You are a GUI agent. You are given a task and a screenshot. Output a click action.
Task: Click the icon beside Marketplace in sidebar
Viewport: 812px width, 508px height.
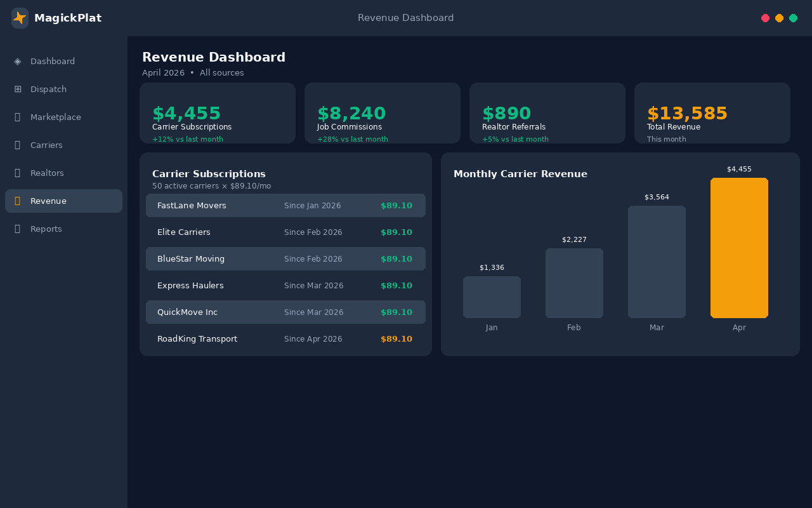(x=18, y=117)
